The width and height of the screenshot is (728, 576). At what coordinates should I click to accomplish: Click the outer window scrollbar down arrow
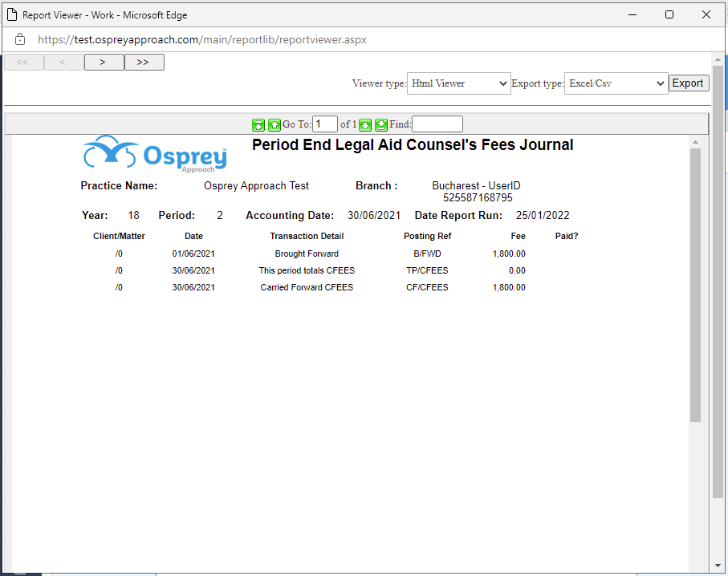tap(718, 566)
